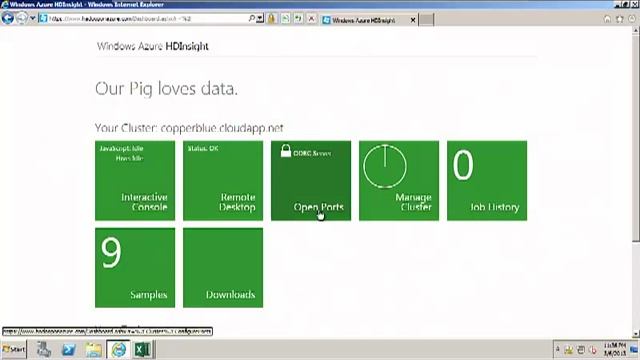Viewport: 640px width, 360px height.
Task: Click the browser Forward arrow button
Action: [22, 18]
